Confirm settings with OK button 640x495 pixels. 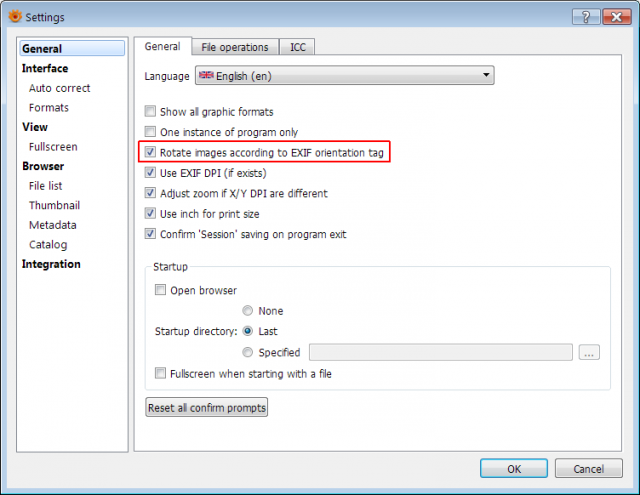pyautogui.click(x=514, y=468)
